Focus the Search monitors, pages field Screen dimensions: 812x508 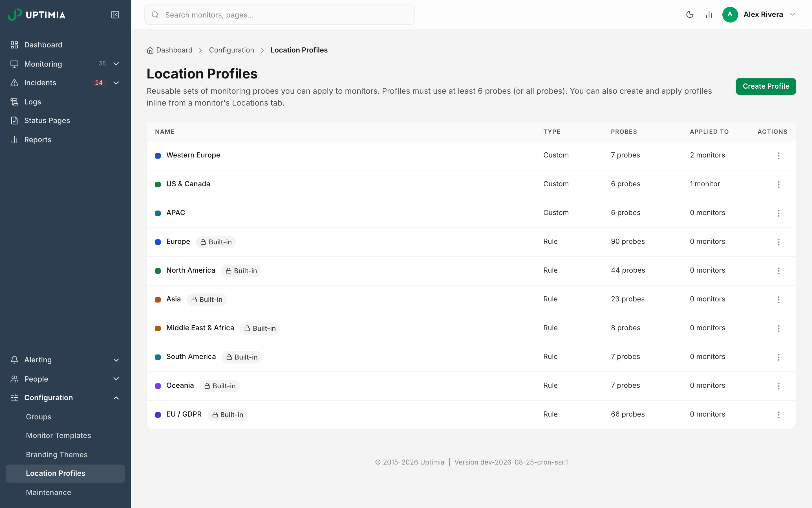tap(279, 15)
